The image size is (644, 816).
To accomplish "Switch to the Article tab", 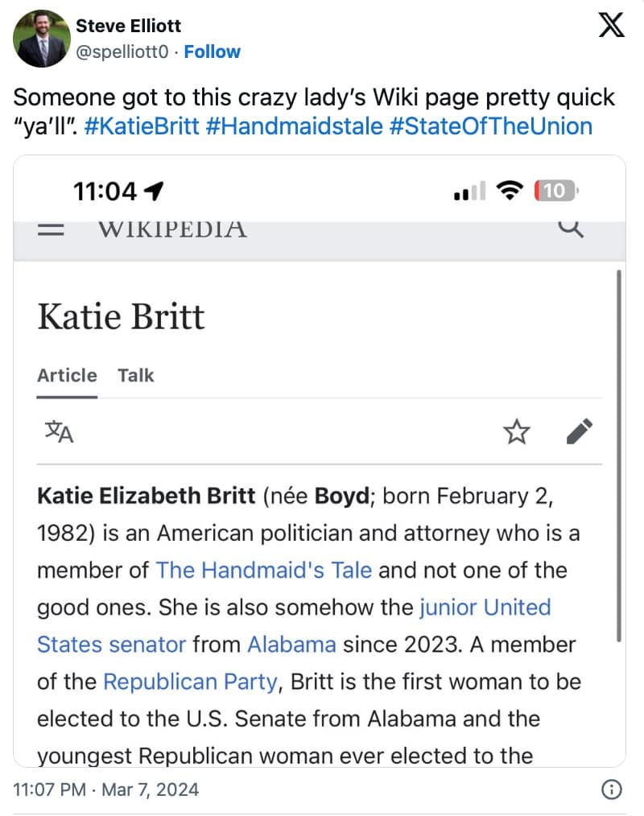I will [67, 376].
